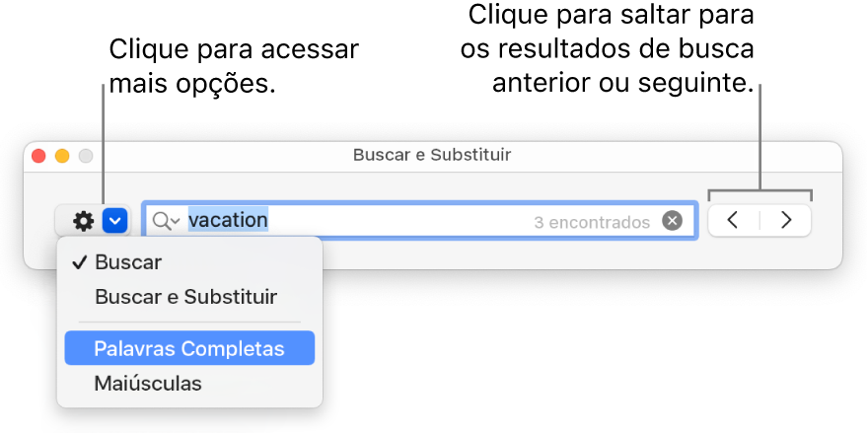Click the highlighted word vacation
The height and width of the screenshot is (433, 868).
click(228, 220)
